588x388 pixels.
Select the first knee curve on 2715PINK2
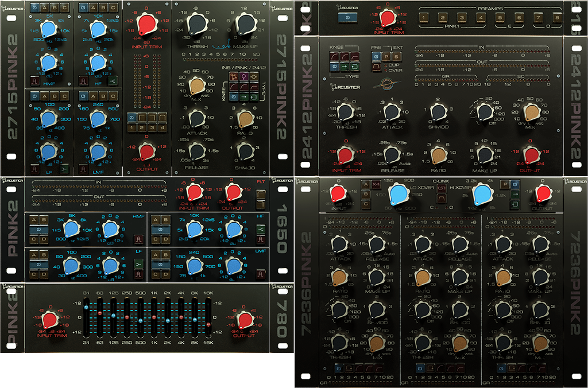point(233,87)
